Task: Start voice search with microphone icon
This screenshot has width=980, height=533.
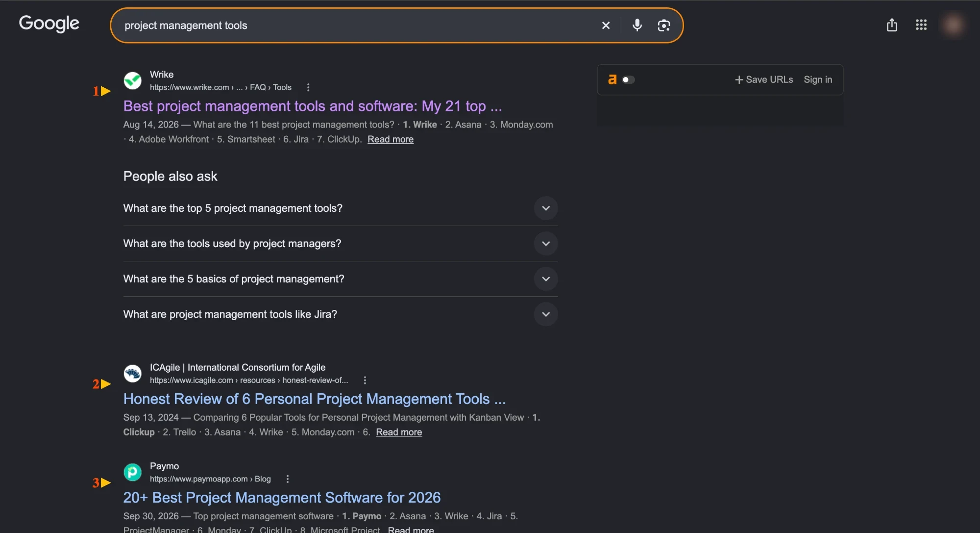Action: pyautogui.click(x=637, y=25)
